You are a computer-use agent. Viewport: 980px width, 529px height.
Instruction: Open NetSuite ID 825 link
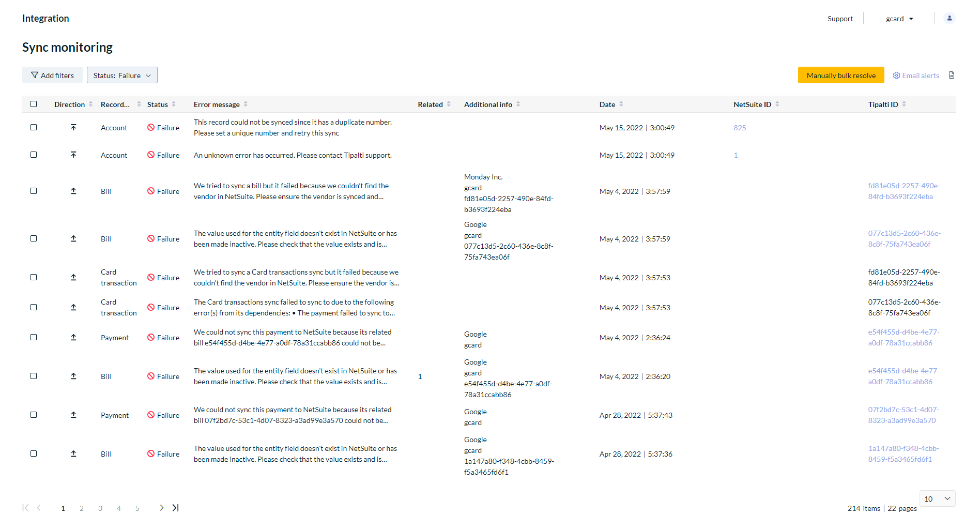point(740,128)
